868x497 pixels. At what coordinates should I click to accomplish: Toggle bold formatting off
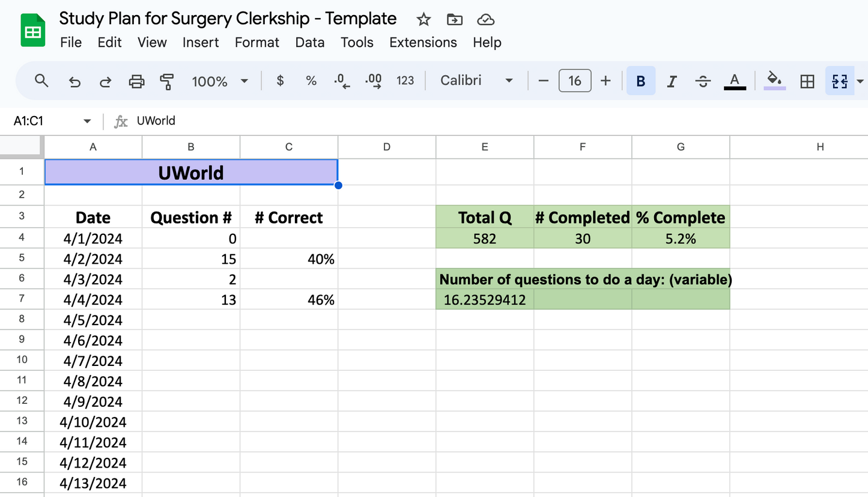pos(641,81)
